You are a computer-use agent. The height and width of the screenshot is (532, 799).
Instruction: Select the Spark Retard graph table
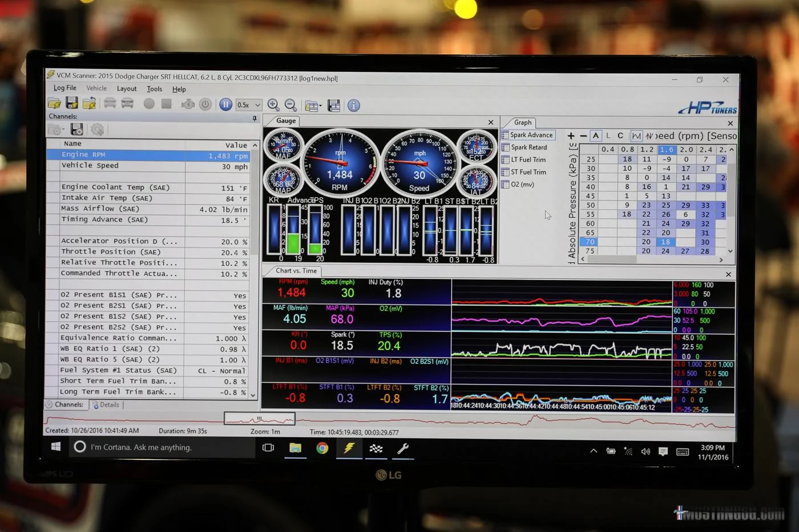[524, 147]
